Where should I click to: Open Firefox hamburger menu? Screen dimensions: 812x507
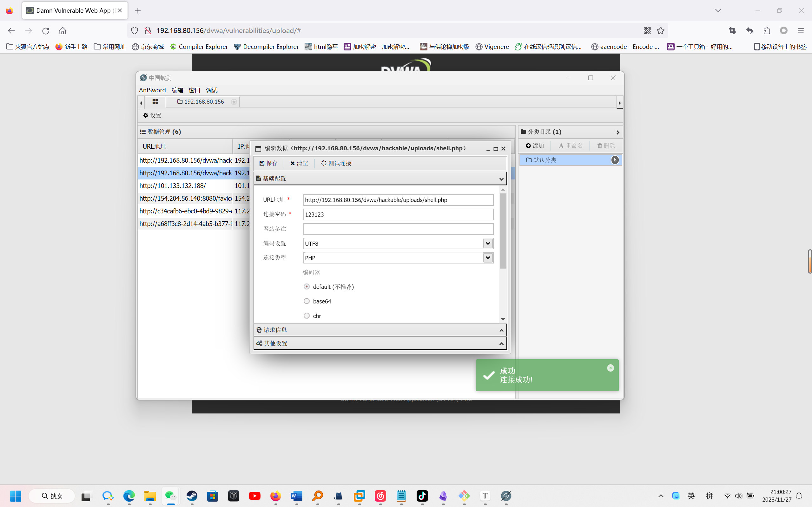[801, 30]
